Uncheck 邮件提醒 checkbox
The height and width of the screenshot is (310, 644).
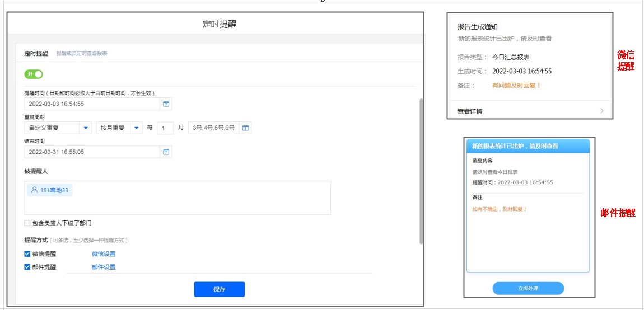pos(27,267)
